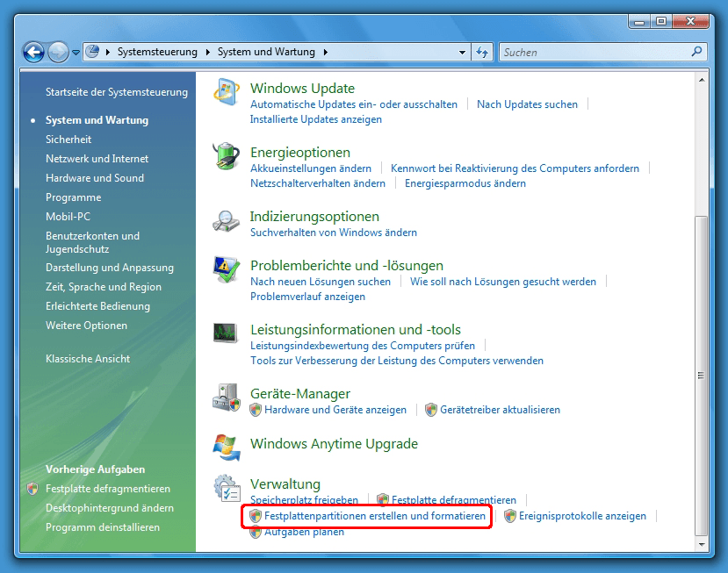Viewport: 728px width, 573px height.
Task: Click Leistungsindexbewertung des Computers prüfen
Action: (363, 346)
